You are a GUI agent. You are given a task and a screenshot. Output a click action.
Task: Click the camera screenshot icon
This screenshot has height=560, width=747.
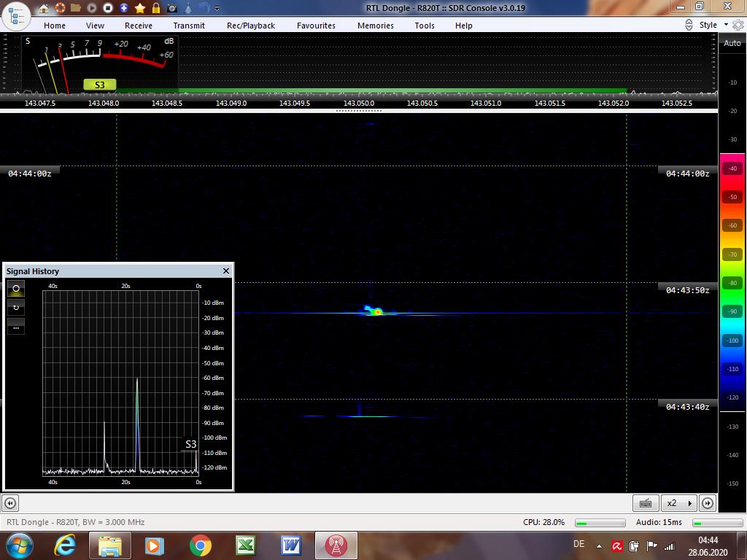[x=172, y=8]
